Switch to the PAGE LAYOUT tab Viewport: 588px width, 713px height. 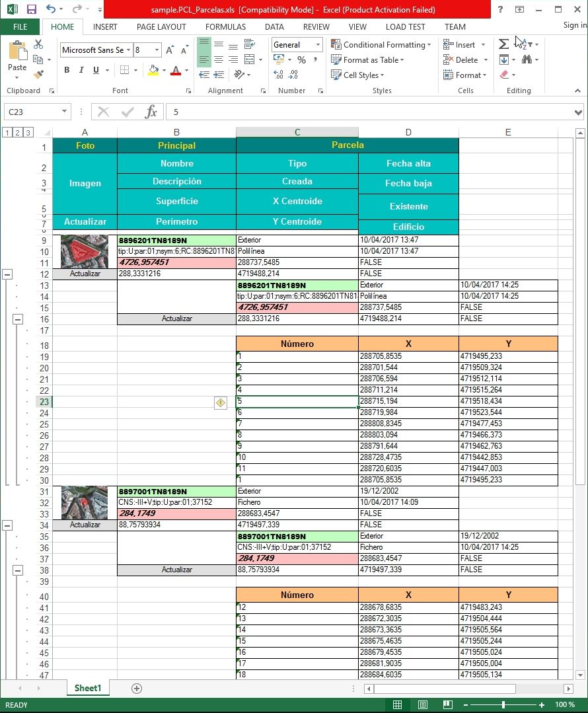click(161, 27)
